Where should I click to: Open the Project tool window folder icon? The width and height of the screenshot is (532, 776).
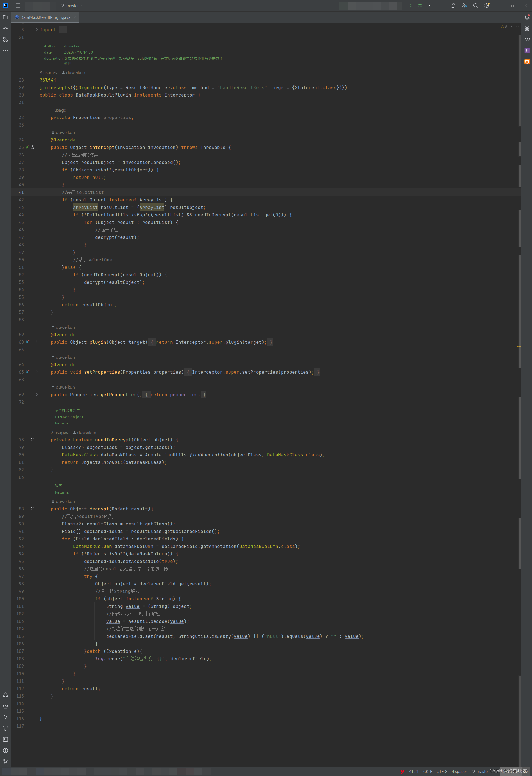tap(6, 17)
